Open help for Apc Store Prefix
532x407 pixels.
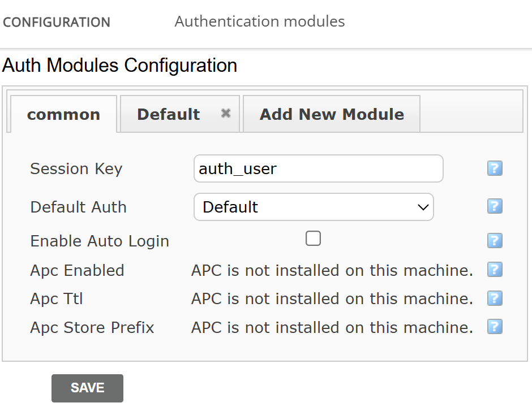494,327
